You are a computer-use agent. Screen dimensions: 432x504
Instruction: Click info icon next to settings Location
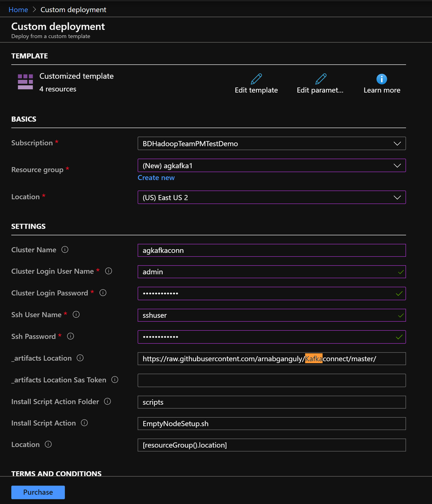[x=48, y=444]
